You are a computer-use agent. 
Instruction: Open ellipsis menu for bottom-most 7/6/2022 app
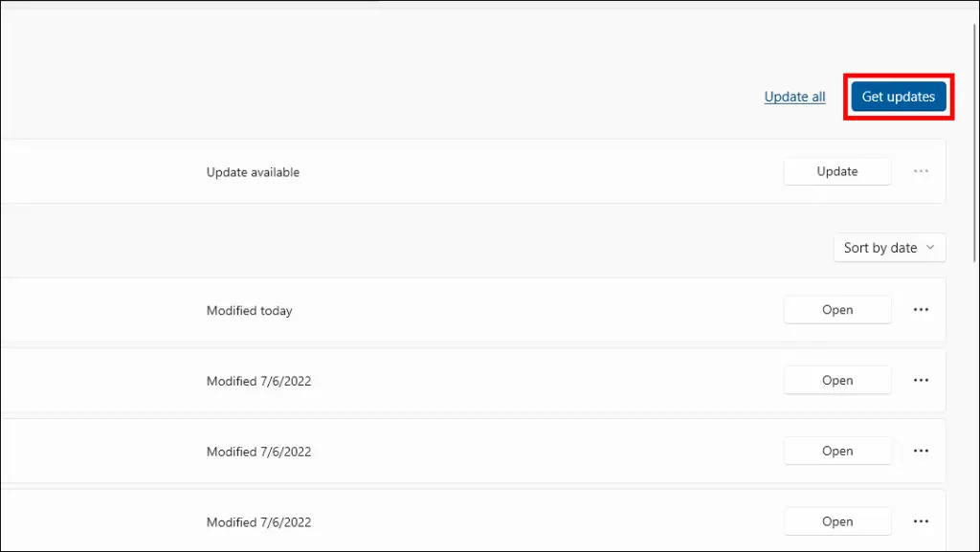[921, 521]
